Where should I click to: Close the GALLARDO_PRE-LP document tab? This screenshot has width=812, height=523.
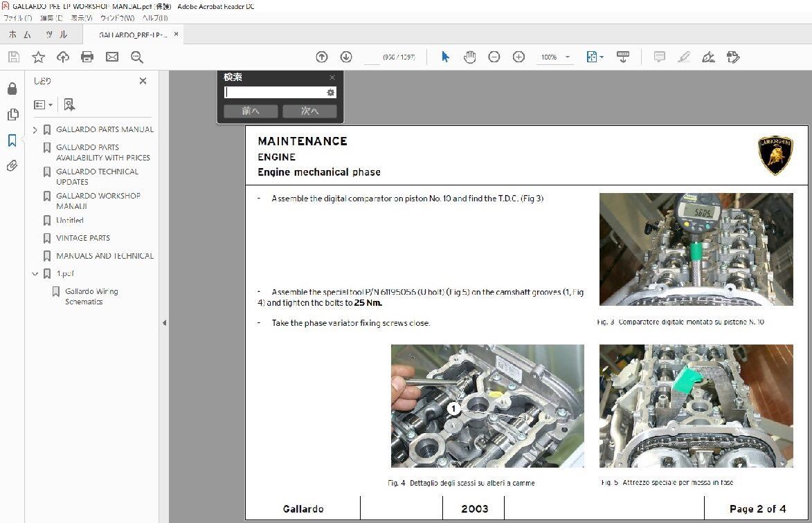pyautogui.click(x=176, y=34)
